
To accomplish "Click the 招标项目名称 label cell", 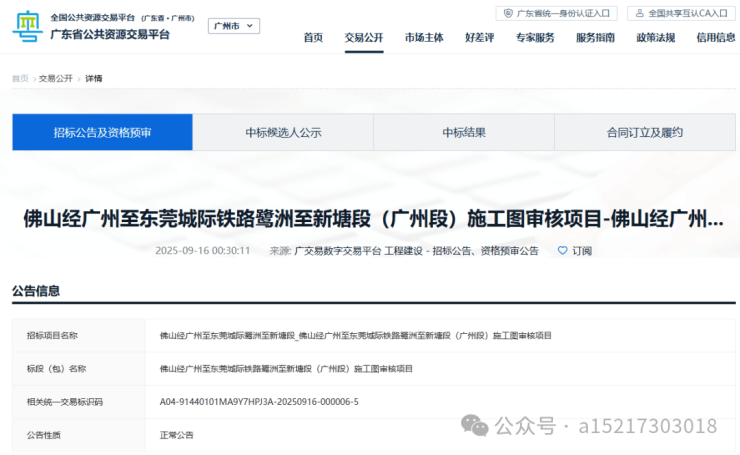I will tap(79, 336).
